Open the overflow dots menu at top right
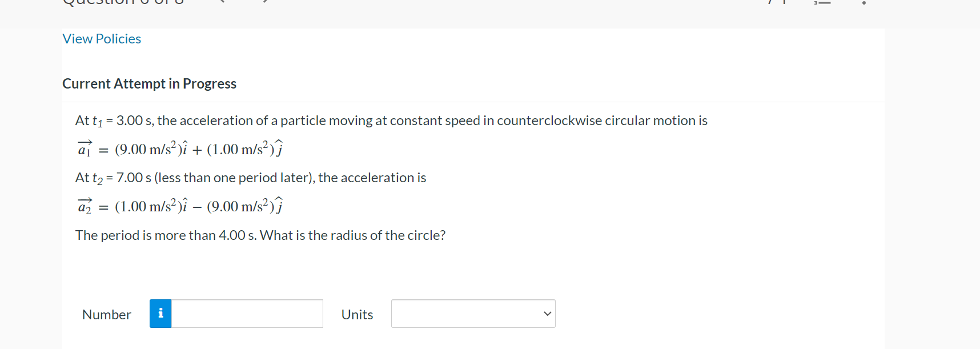This screenshot has width=980, height=349. [x=863, y=3]
